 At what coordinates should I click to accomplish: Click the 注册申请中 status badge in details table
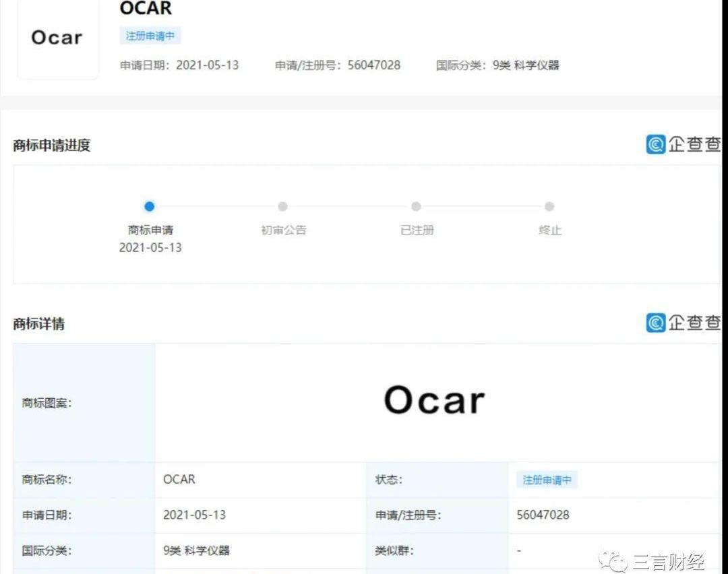click(x=547, y=480)
